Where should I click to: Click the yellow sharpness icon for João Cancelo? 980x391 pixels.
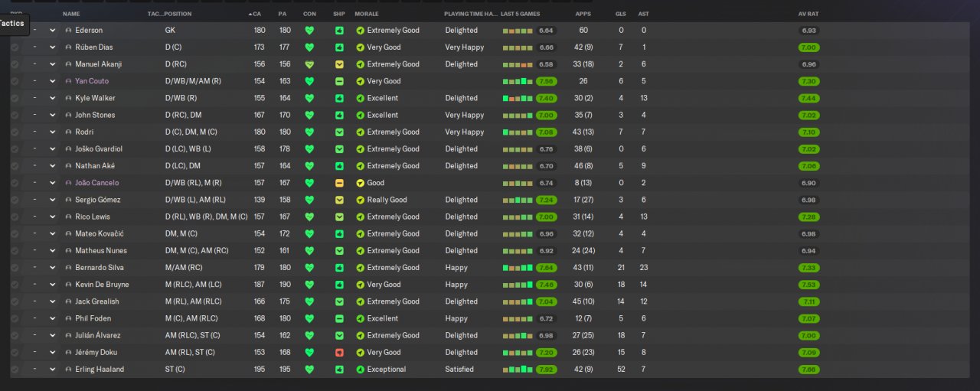tap(339, 183)
